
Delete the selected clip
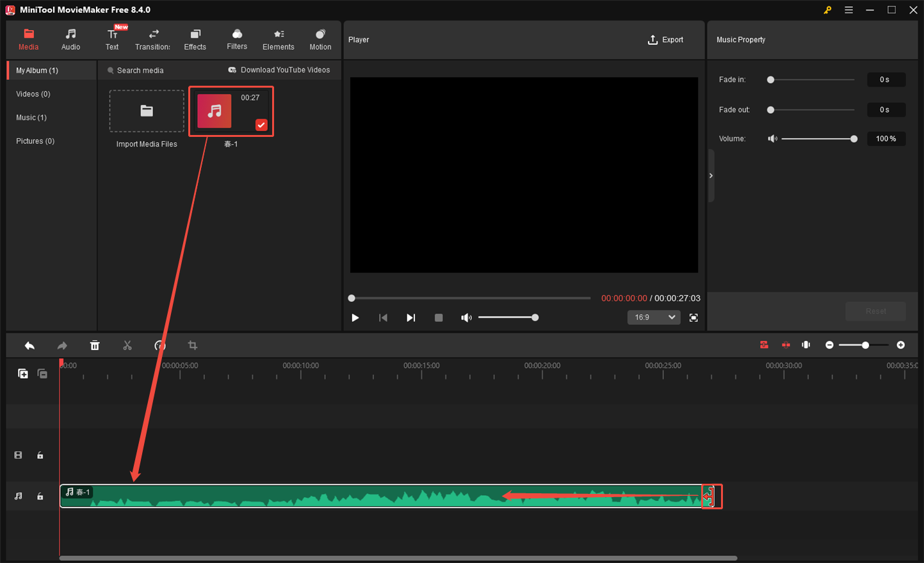tap(95, 345)
